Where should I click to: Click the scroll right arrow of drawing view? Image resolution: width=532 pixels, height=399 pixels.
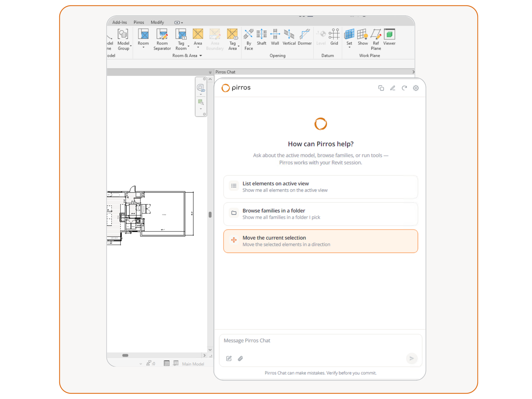click(x=204, y=356)
